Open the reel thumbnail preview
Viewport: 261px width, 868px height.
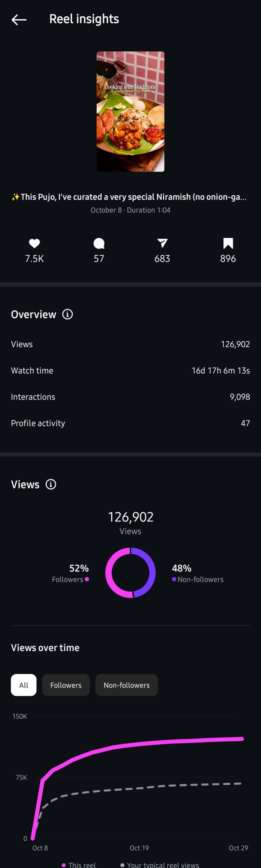click(x=130, y=112)
